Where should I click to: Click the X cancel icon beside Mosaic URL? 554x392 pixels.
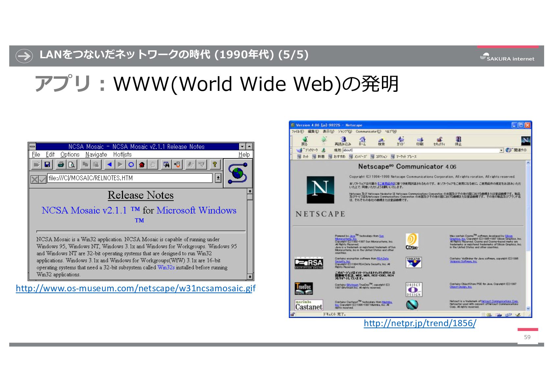click(x=34, y=179)
